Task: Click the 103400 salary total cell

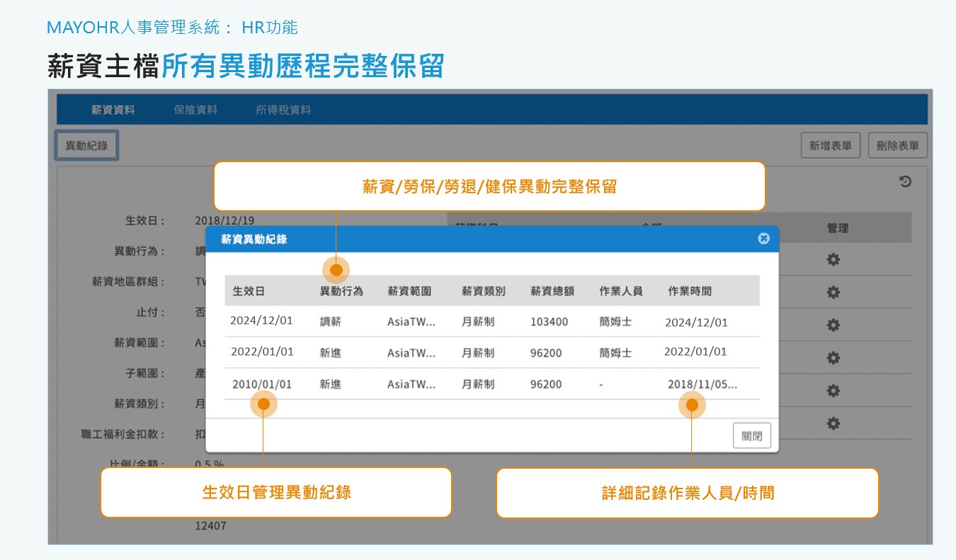Action: pyautogui.click(x=550, y=321)
